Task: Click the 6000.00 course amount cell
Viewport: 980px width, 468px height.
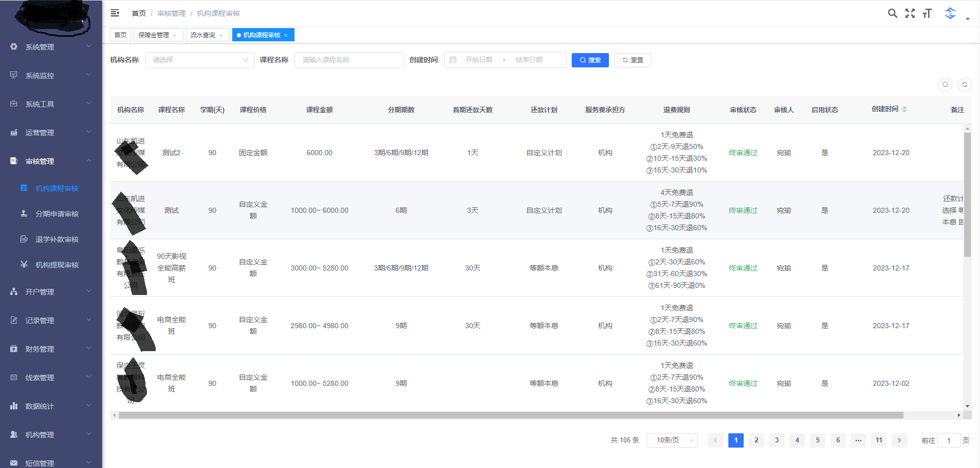Action: coord(320,153)
